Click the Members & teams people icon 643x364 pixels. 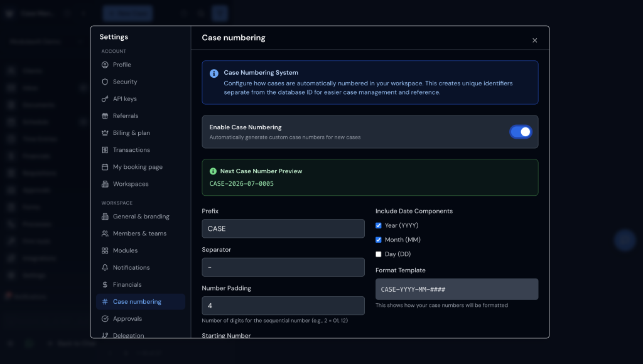105,233
